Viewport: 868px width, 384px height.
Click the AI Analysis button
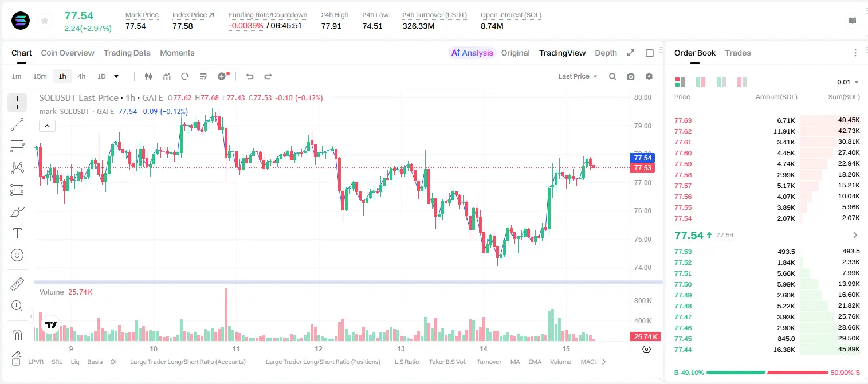[x=472, y=53]
